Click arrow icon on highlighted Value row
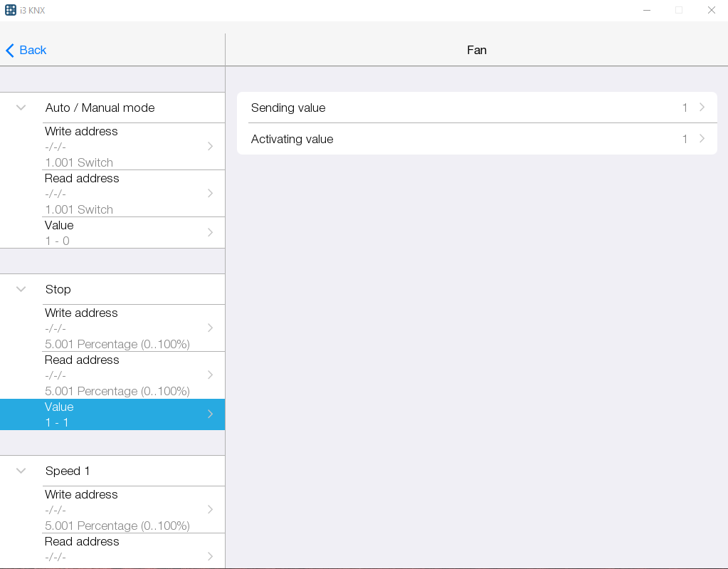Viewport: 728px width, 569px height. pos(210,414)
